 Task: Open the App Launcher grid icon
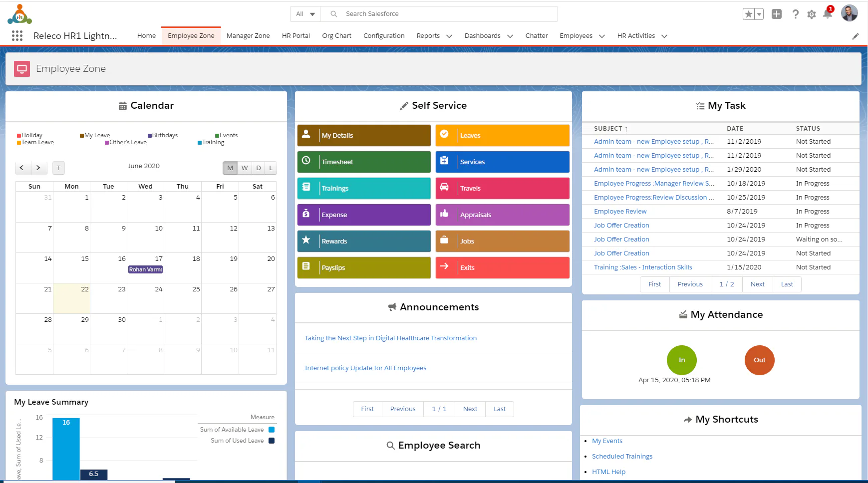pos(17,35)
